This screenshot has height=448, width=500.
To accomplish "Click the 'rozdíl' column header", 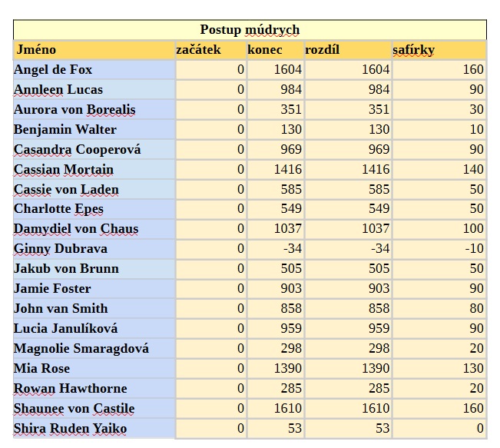I will click(x=323, y=50).
